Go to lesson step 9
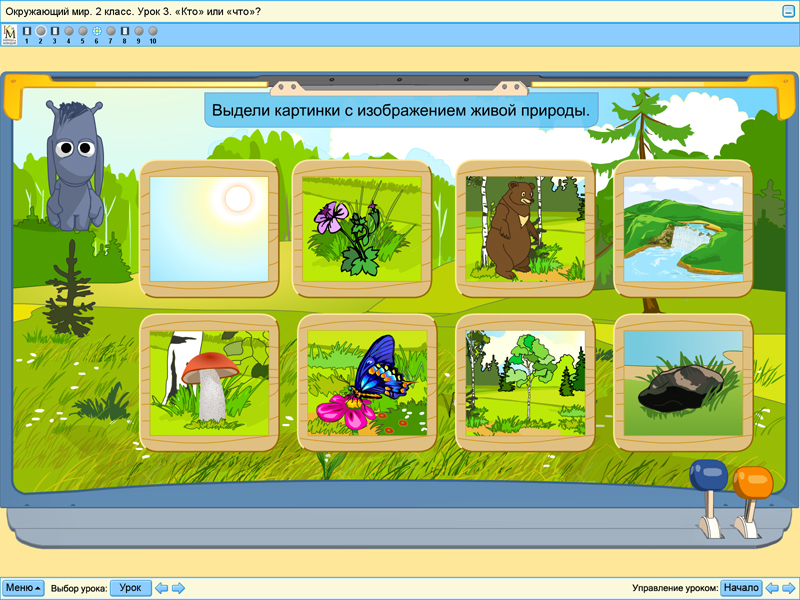The image size is (800, 600). [x=139, y=31]
